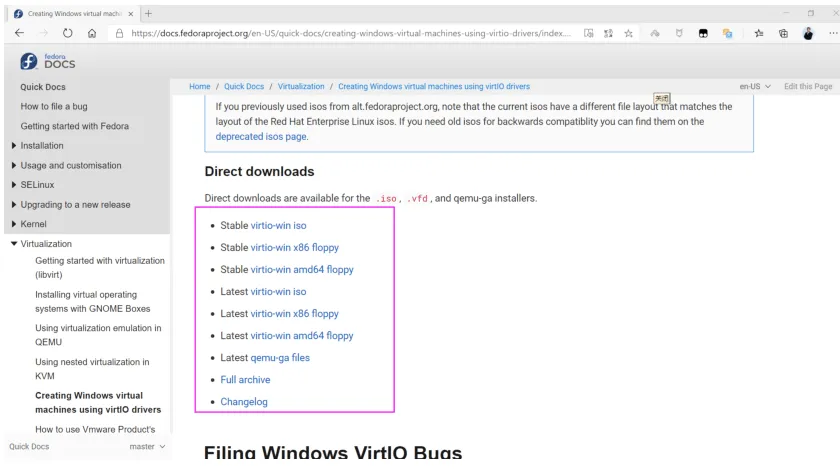Click Home in the breadcrumb
This screenshot has width=840, height=469.
point(200,86)
